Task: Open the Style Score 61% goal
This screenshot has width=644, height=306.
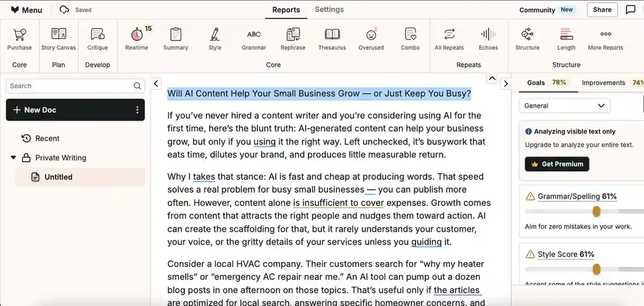Action: [566, 254]
